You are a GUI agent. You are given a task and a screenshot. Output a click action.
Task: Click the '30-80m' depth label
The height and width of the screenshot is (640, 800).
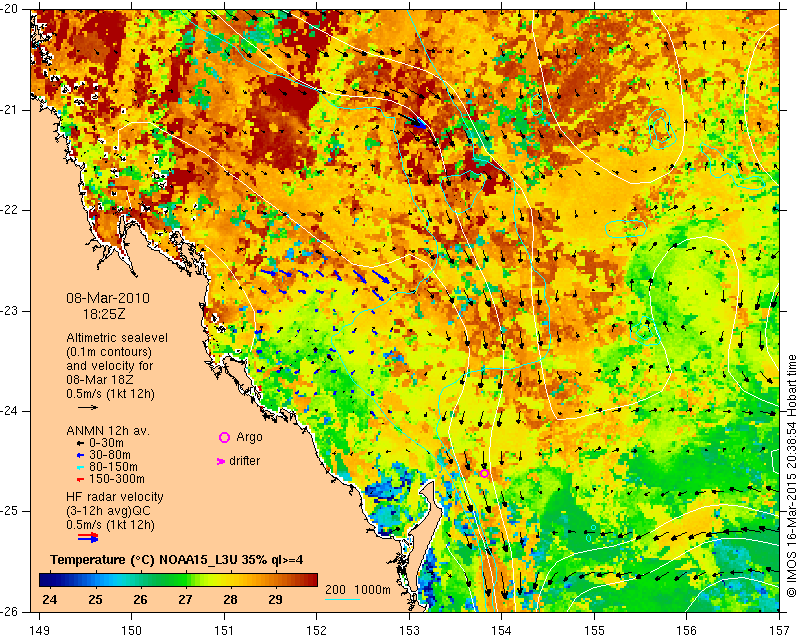(x=110, y=455)
